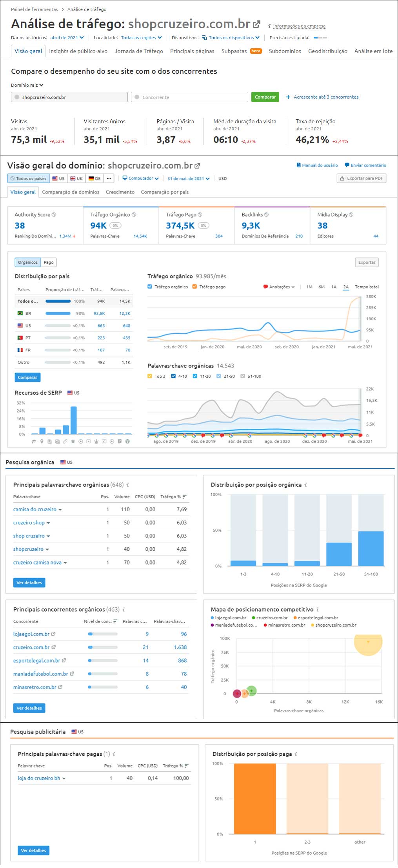Click info icon beside Principais palavras-chave orgânicas
The width and height of the screenshot is (398, 868).
(x=127, y=485)
